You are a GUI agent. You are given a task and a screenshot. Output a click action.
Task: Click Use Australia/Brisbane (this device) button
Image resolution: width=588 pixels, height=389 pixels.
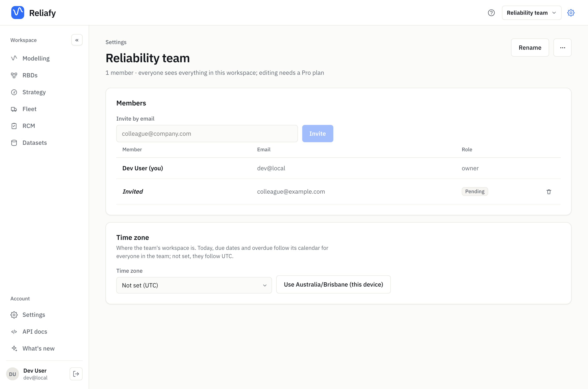[333, 284]
